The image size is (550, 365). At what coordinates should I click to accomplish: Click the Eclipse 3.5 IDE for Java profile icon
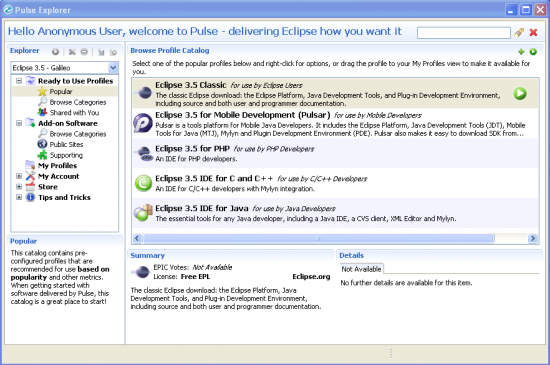pos(143,212)
